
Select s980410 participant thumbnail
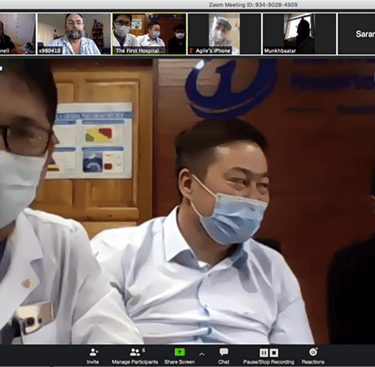pyautogui.click(x=74, y=34)
